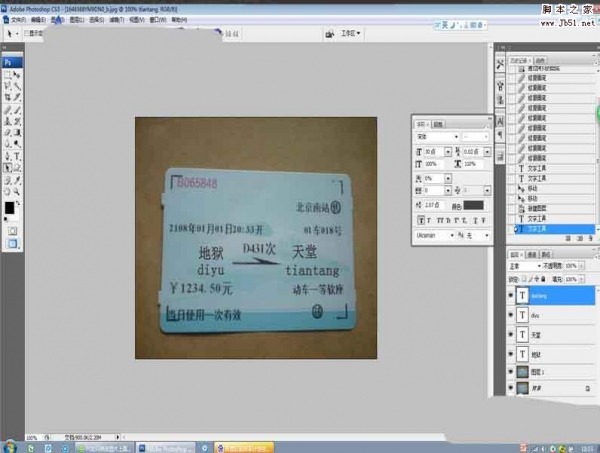Switch to the 通道 channels tab
This screenshot has width=600, height=453.
pos(532,254)
